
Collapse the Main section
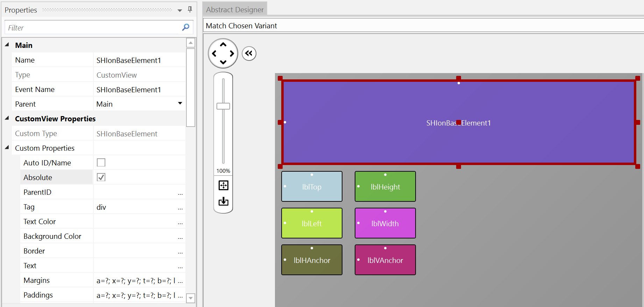coord(7,45)
